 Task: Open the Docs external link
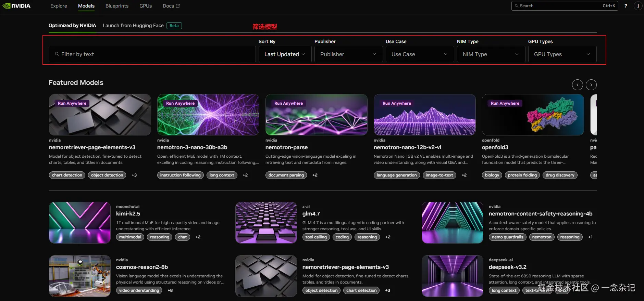click(171, 6)
